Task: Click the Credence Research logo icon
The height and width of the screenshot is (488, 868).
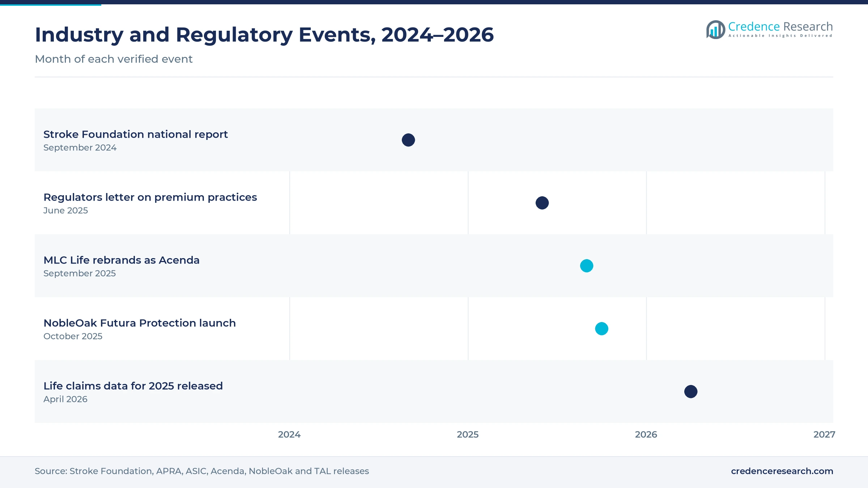Action: (715, 29)
